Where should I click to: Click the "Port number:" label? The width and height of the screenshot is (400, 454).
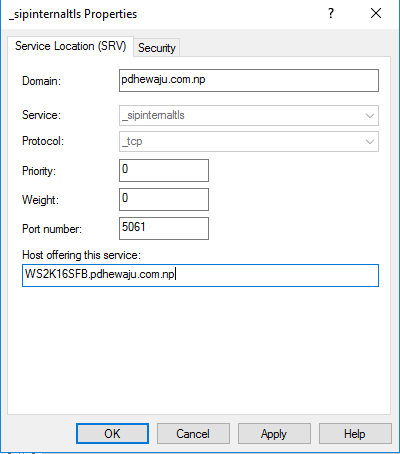pyautogui.click(x=52, y=229)
